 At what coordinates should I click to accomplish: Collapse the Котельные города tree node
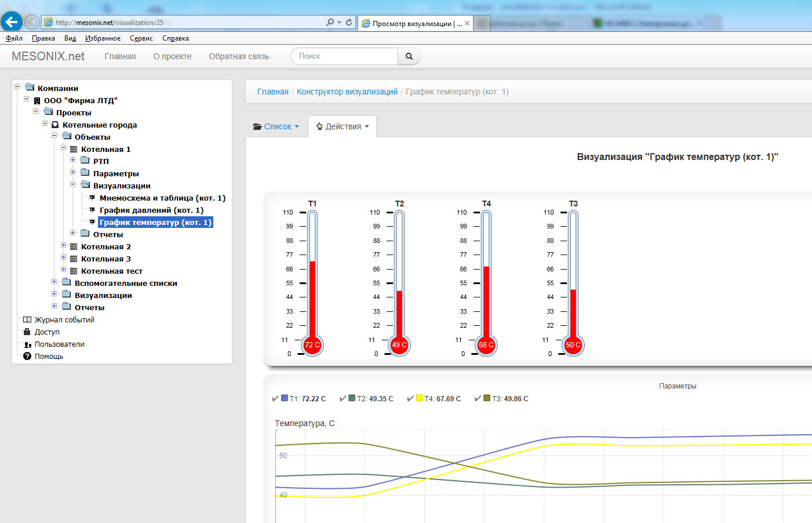[x=45, y=124]
